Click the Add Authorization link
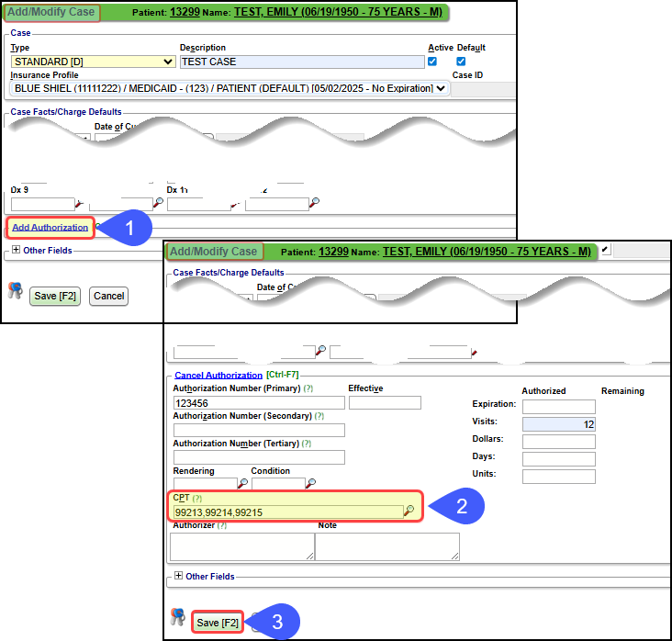 [x=50, y=227]
